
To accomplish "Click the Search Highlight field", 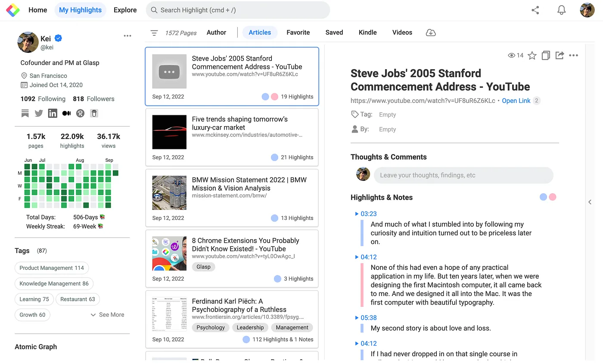I will pos(238,10).
